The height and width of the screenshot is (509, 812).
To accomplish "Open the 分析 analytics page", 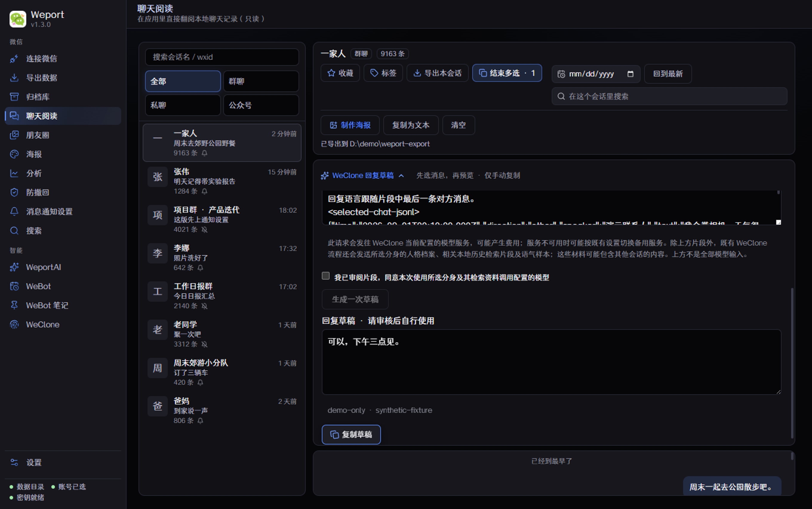I will tap(63, 173).
